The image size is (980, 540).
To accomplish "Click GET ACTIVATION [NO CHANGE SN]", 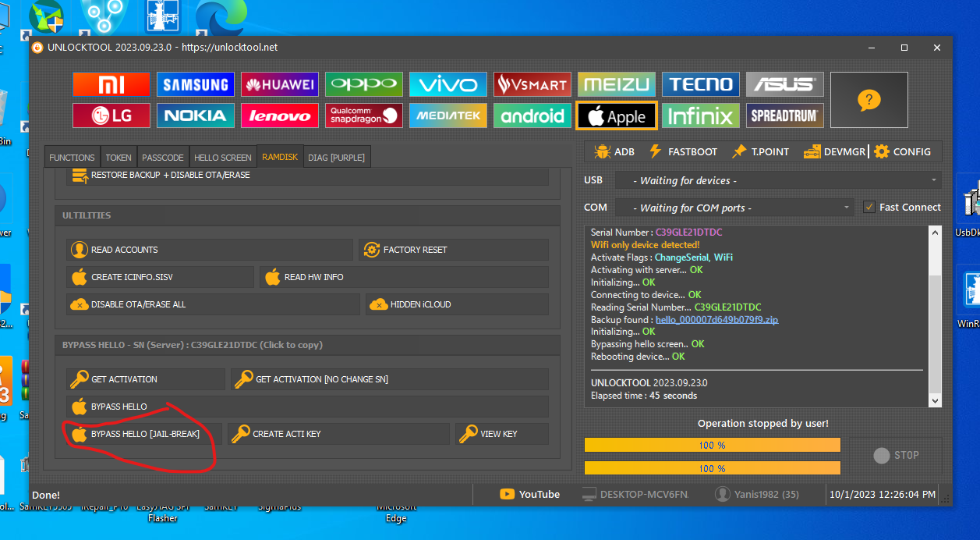I will click(390, 379).
